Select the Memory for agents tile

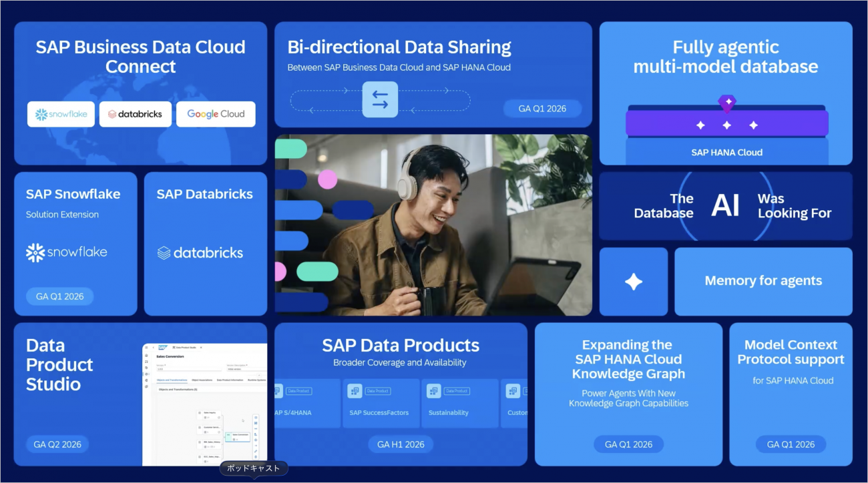point(763,282)
